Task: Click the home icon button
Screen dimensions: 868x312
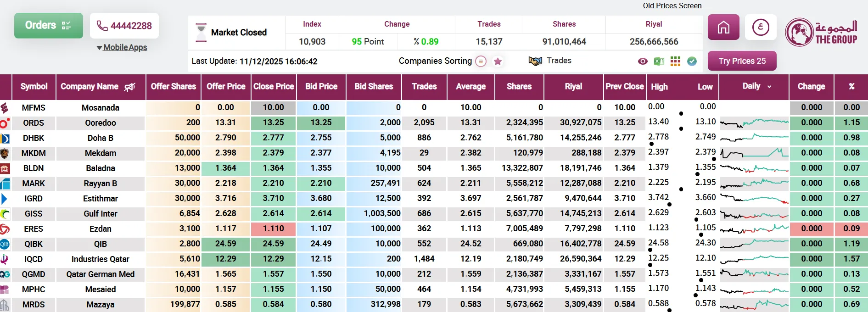Action: coord(723,28)
